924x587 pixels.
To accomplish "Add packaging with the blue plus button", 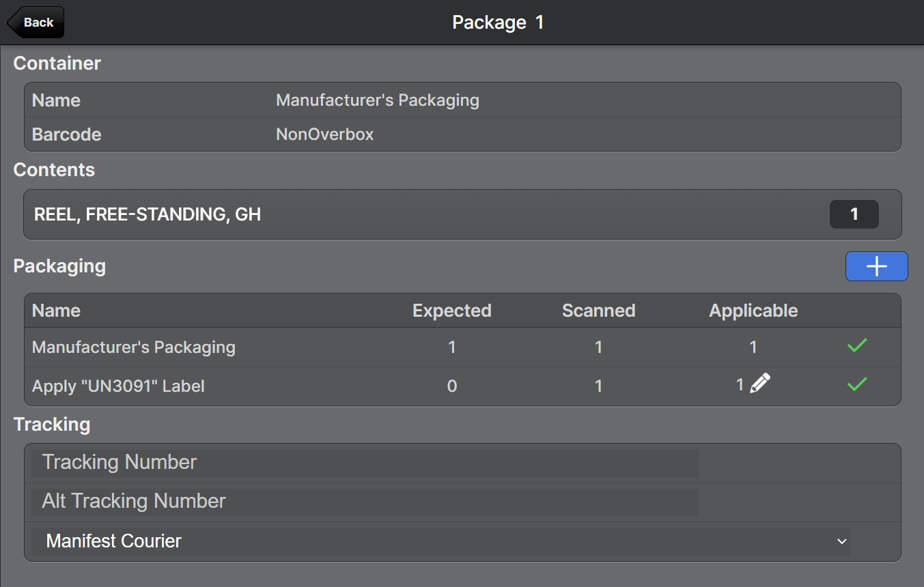I will tap(876, 266).
